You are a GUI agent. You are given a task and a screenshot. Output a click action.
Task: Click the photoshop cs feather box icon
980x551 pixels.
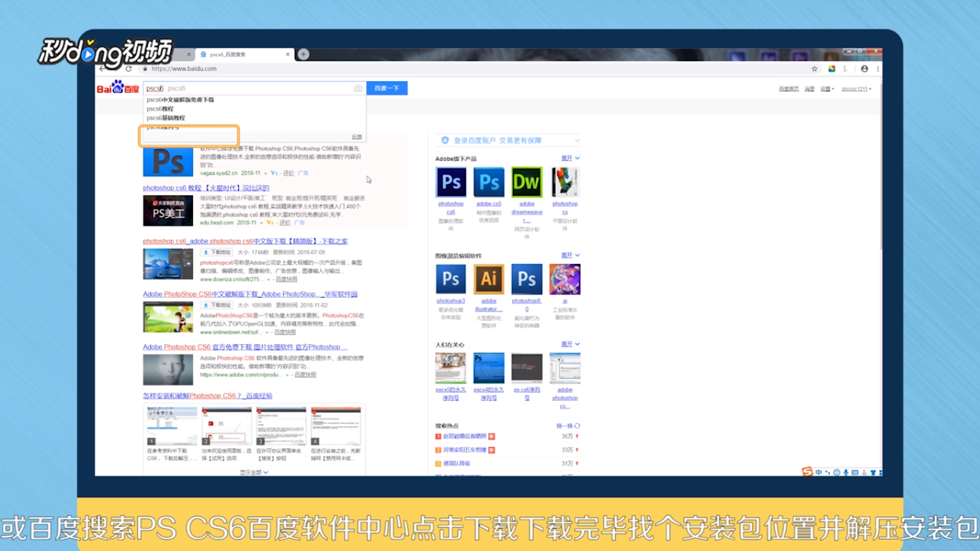click(x=565, y=182)
